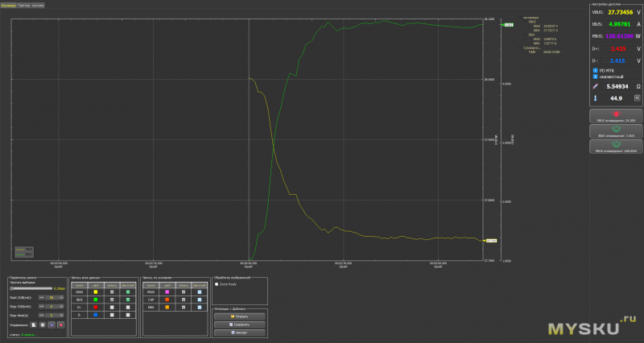Pick the magenta PBUS color swatch
Image resolution: width=644 pixels, height=343 pixels.
pyautogui.click(x=167, y=292)
